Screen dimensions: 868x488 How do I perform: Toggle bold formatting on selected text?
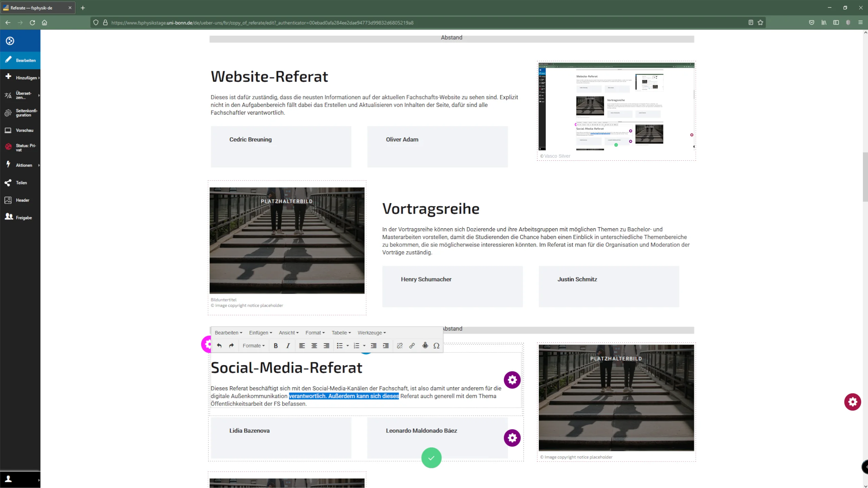[x=275, y=346]
